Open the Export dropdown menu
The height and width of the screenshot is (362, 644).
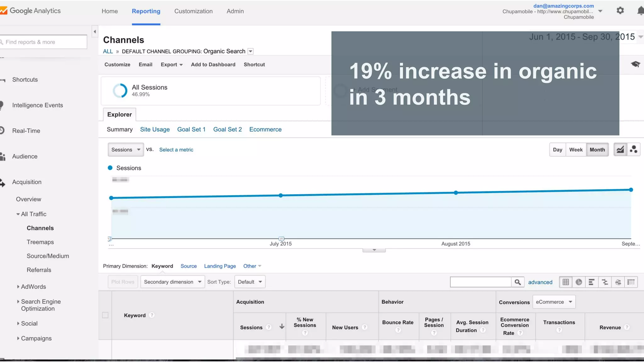click(x=172, y=64)
